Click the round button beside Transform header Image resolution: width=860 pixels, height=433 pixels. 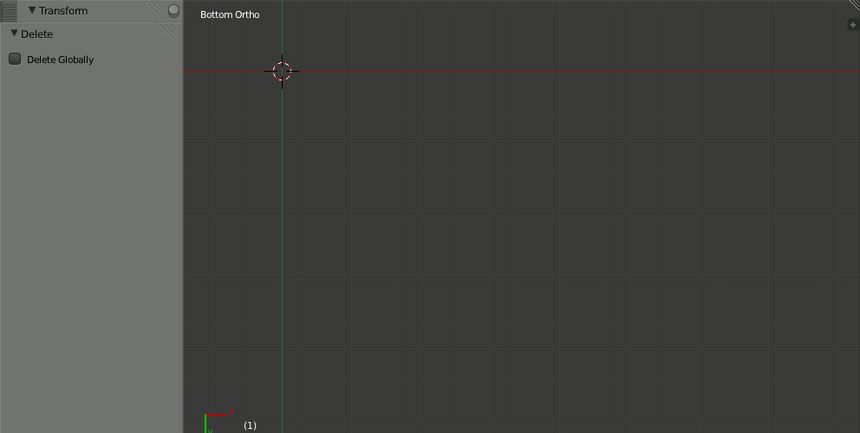tap(174, 11)
